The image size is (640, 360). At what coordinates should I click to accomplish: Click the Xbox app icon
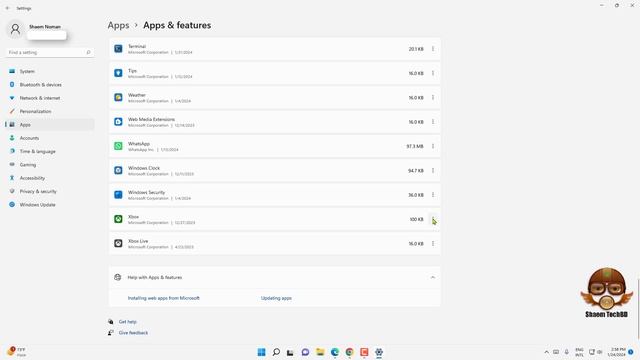click(118, 219)
